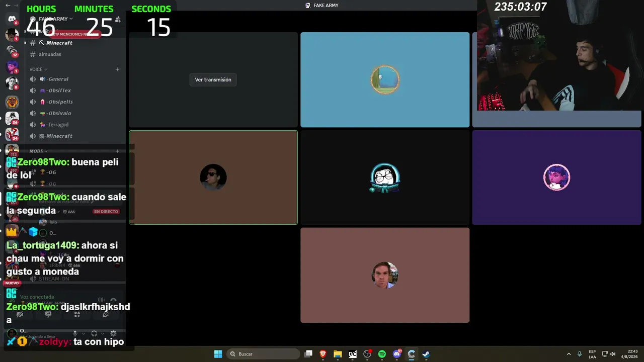Click invite people icon beside server name
This screenshot has height=362, width=644.
click(118, 19)
